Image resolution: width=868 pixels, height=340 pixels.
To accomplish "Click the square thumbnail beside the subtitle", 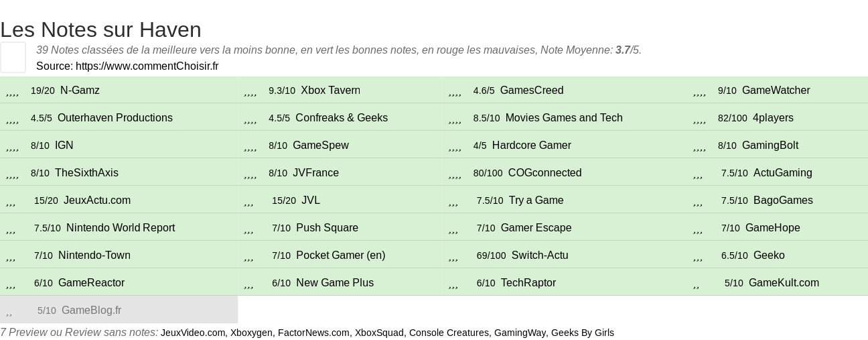I will pyautogui.click(x=13, y=57).
